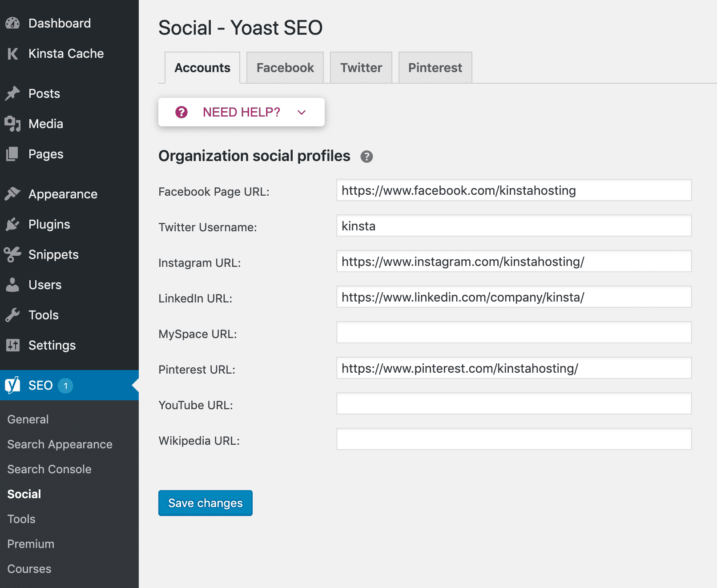717x588 pixels.
Task: Click the SEO notification badge
Action: 66,386
